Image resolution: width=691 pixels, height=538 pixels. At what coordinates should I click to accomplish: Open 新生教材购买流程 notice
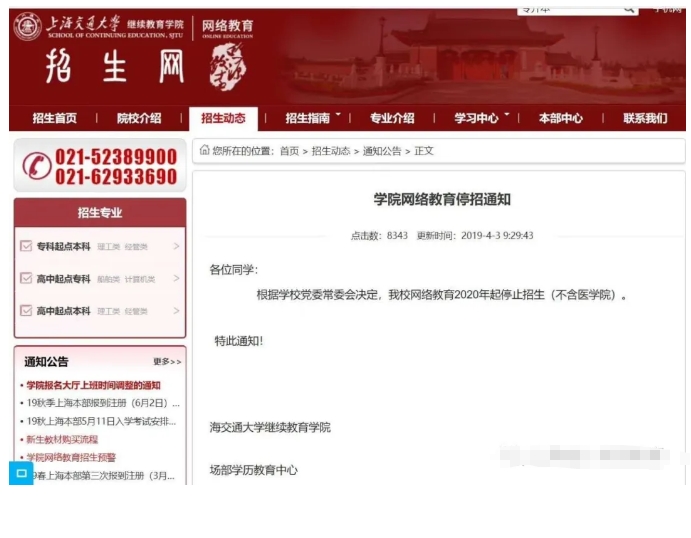click(62, 439)
